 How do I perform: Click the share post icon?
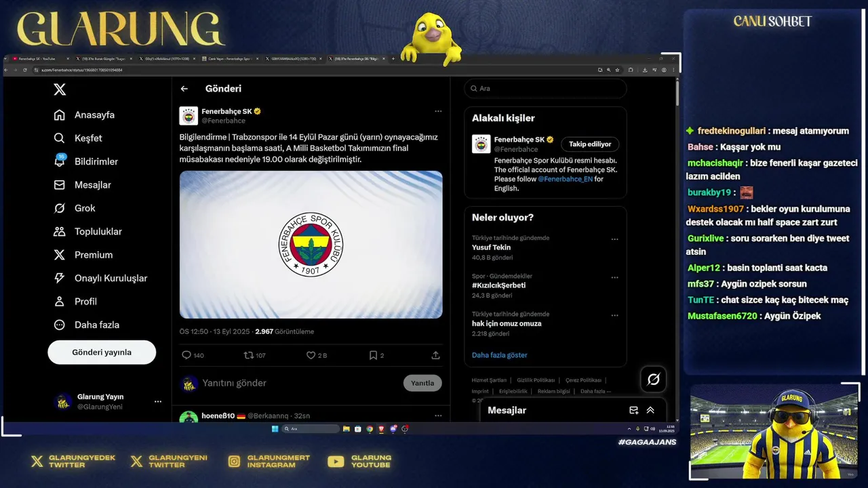pyautogui.click(x=435, y=355)
